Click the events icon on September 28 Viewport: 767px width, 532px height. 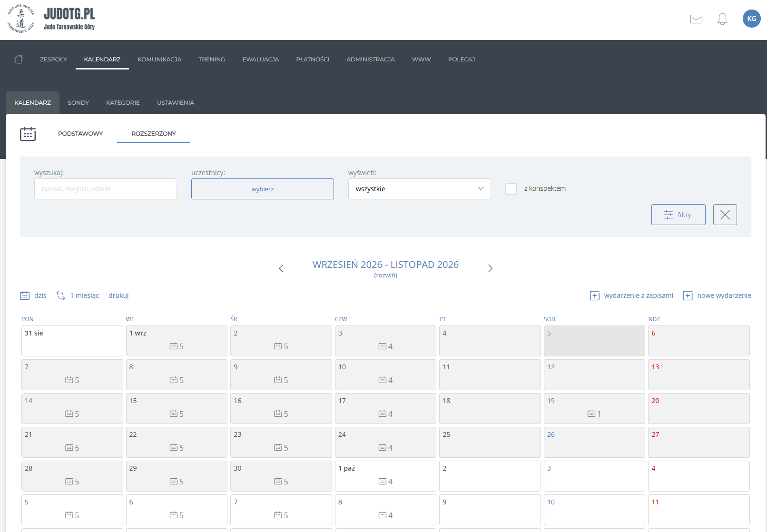(x=69, y=482)
